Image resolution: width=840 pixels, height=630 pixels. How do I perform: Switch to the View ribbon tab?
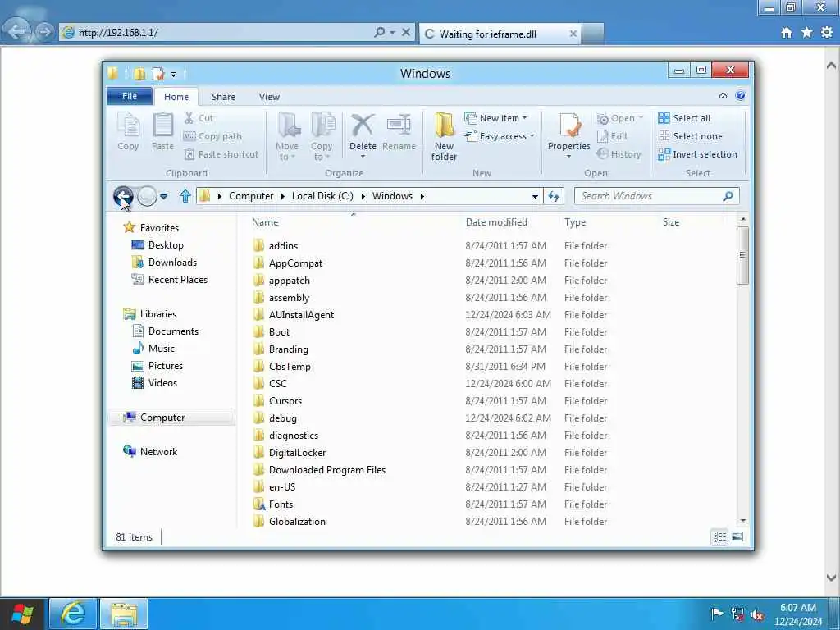(269, 97)
